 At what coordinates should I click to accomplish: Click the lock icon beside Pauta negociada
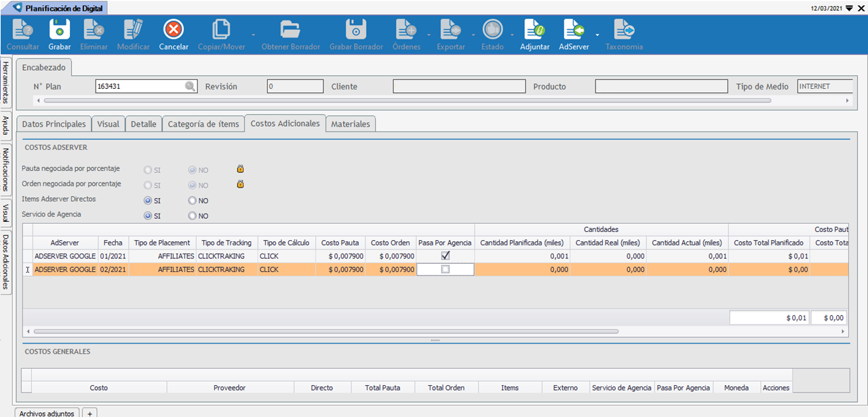pos(240,169)
